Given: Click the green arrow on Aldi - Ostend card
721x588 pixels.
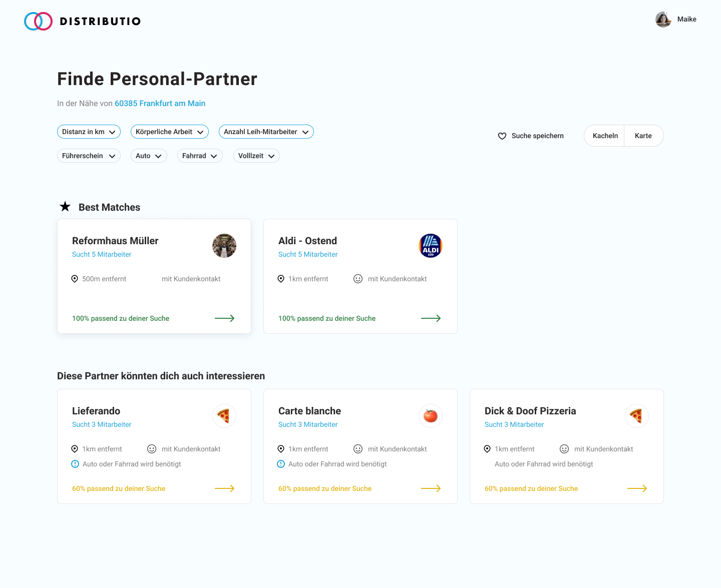Looking at the screenshot, I should (431, 318).
